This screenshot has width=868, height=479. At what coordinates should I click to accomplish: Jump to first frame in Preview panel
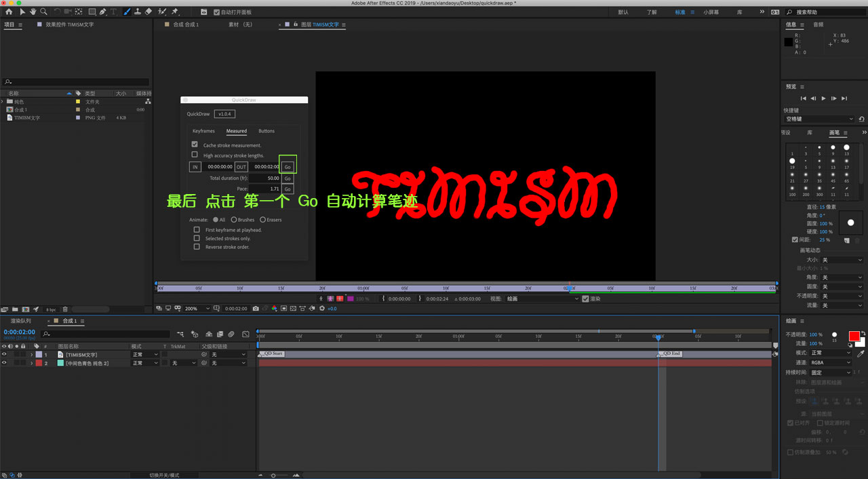coord(804,98)
